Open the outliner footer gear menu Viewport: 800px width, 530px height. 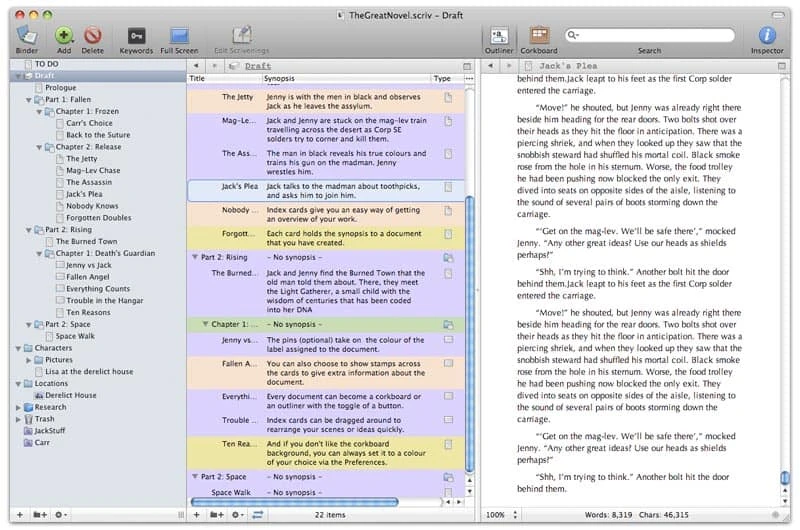click(237, 515)
